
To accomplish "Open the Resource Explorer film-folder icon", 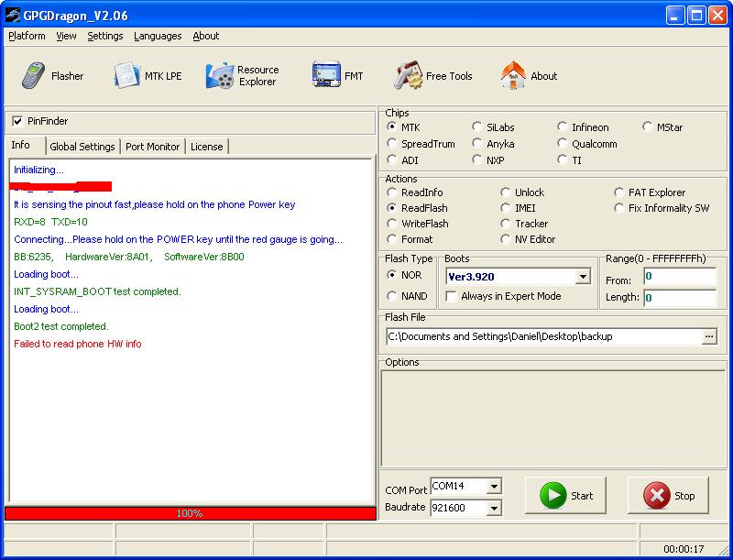I will [219, 76].
